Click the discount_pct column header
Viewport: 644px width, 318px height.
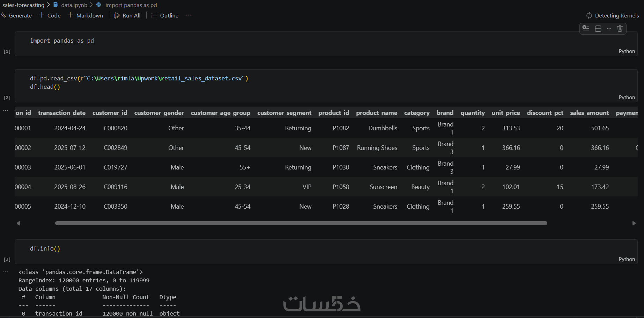[x=545, y=113]
